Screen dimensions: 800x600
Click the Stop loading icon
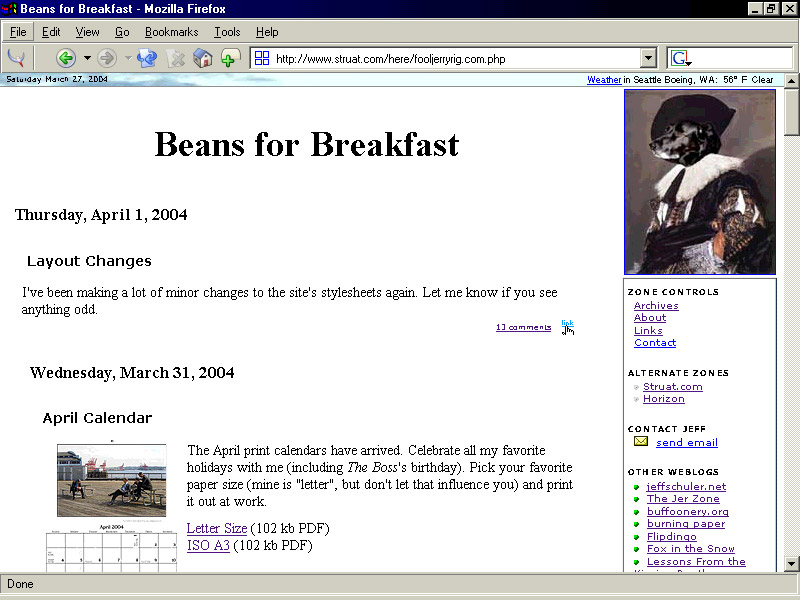coord(177,58)
